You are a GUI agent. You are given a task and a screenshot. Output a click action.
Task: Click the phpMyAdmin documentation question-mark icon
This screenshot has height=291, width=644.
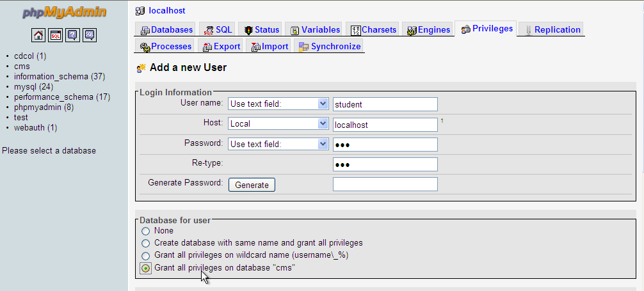[72, 35]
